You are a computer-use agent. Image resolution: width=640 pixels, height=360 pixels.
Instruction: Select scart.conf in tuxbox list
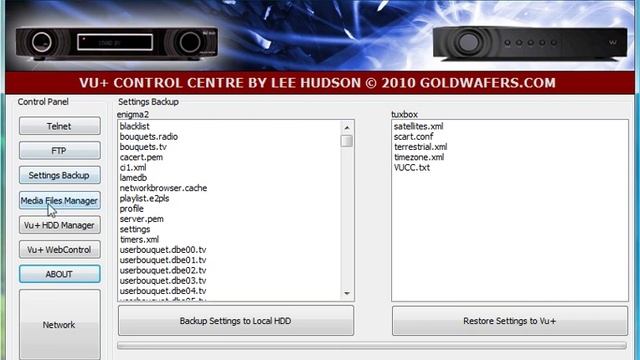point(413,136)
